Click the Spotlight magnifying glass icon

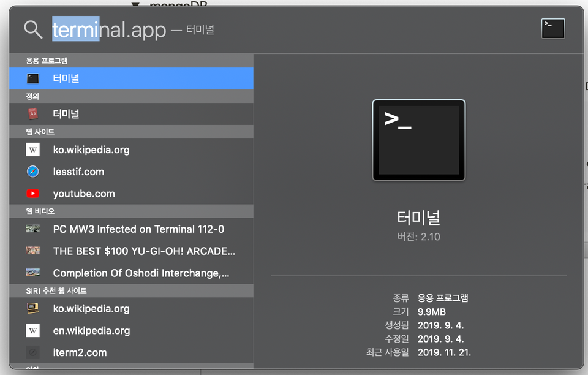point(33,29)
